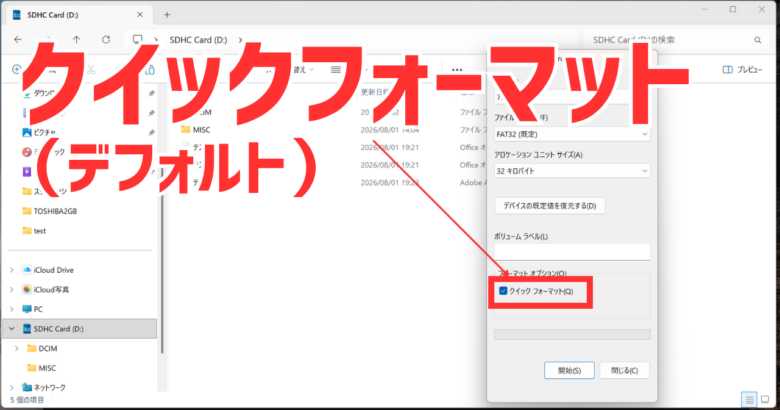Screen dimensions: 780x410
Task: Switch to large thumbnails view in status bar
Action: [x=766, y=399]
